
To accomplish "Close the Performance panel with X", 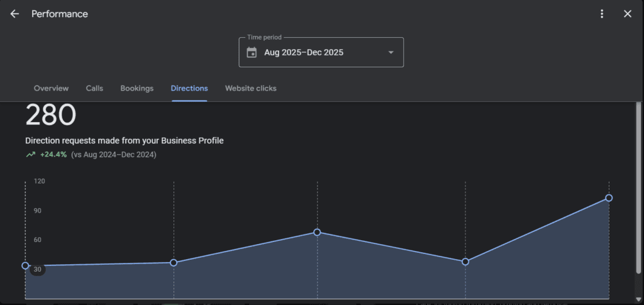I will pyautogui.click(x=627, y=14).
